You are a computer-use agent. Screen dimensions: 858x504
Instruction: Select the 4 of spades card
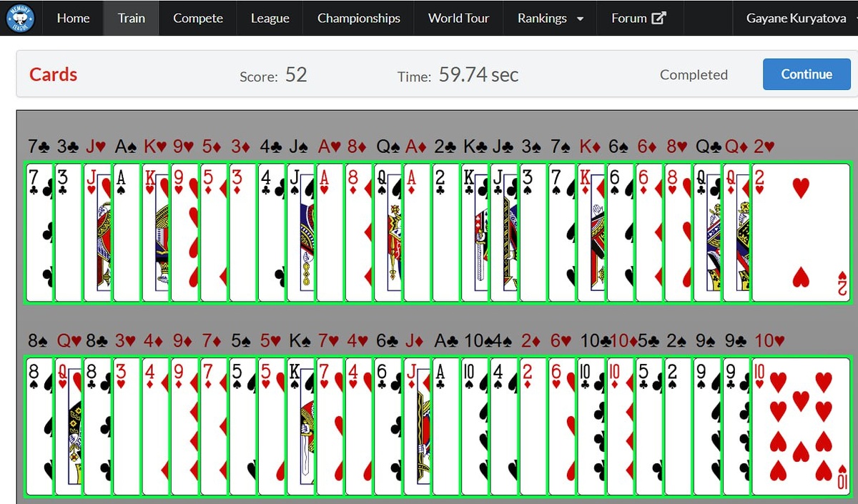[504, 426]
